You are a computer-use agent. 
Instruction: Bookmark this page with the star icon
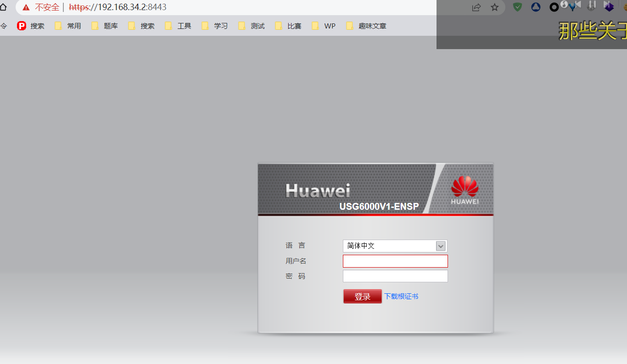point(494,7)
